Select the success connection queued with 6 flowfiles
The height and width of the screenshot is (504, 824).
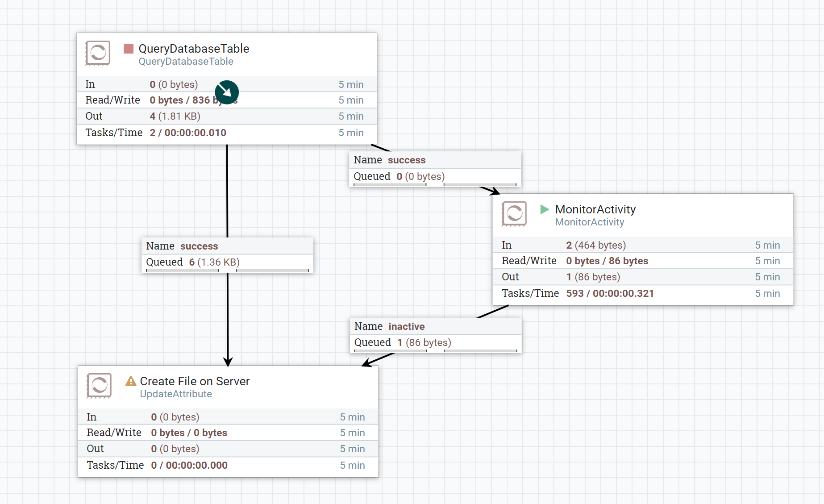(x=228, y=254)
